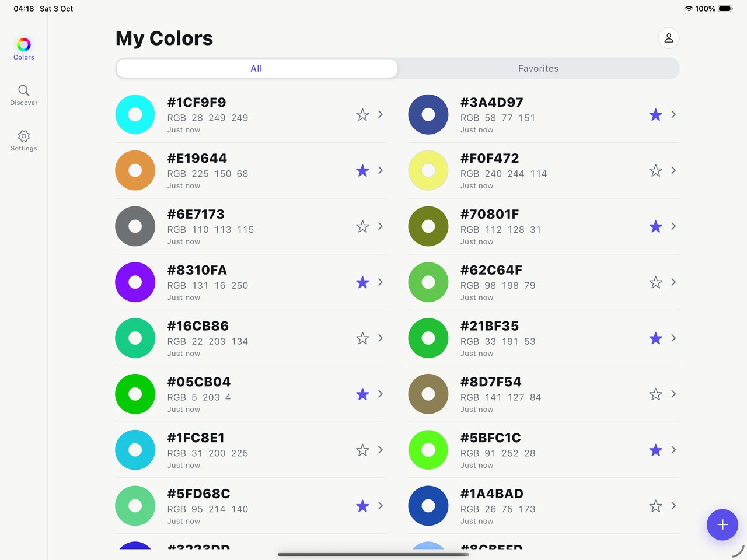Remove star from #05CB04

[x=362, y=394]
